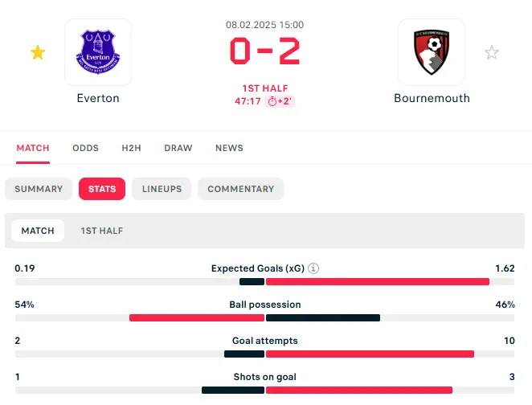Switch to the ODDS tab

point(86,148)
